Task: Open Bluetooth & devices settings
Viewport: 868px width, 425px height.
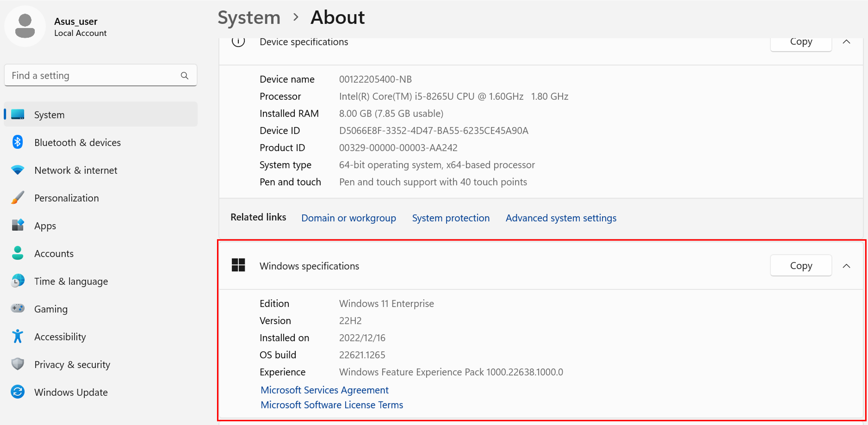Action: coord(77,142)
